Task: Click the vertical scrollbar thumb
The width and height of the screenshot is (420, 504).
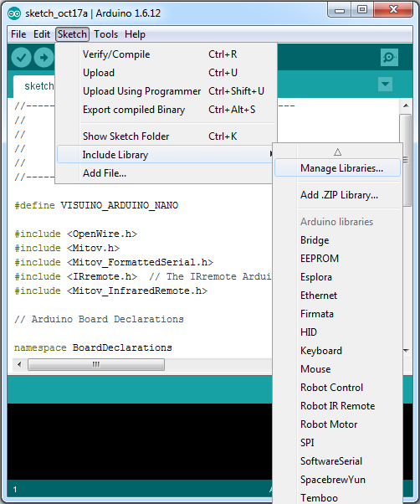Action: (x=406, y=160)
